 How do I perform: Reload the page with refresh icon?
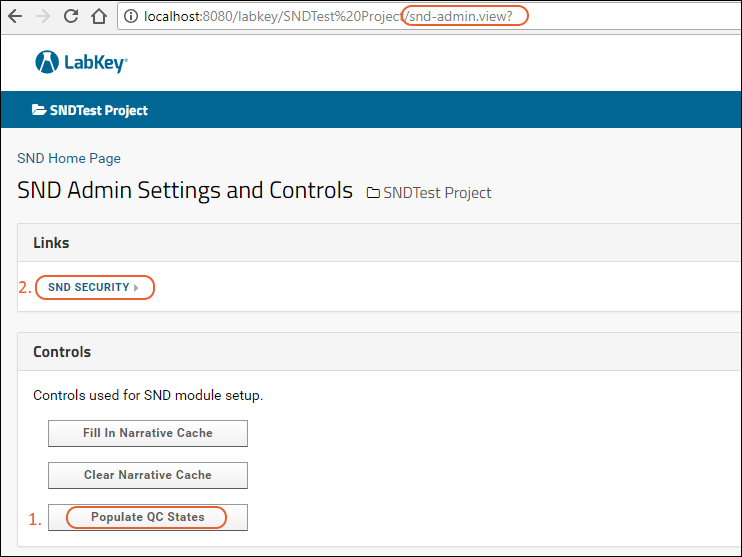pyautogui.click(x=71, y=16)
